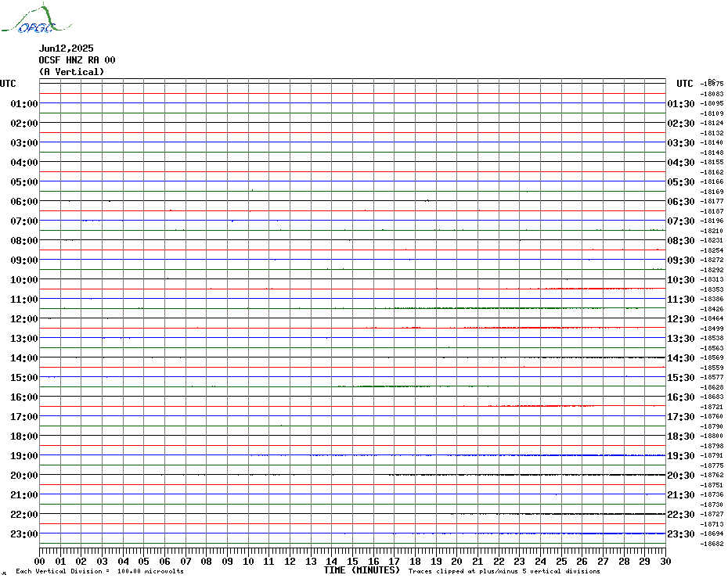The width and height of the screenshot is (728, 582).
Task: Click the '10' minute axis label
Action: click(x=248, y=562)
